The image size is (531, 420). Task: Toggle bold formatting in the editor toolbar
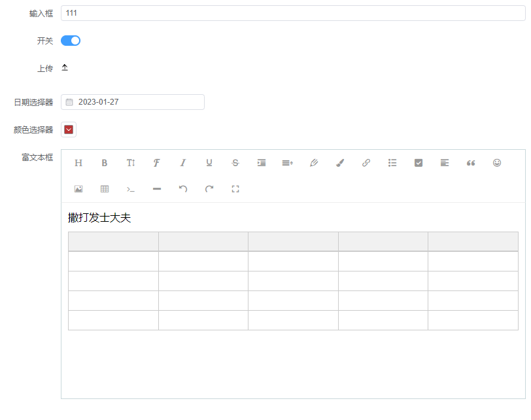click(x=105, y=163)
